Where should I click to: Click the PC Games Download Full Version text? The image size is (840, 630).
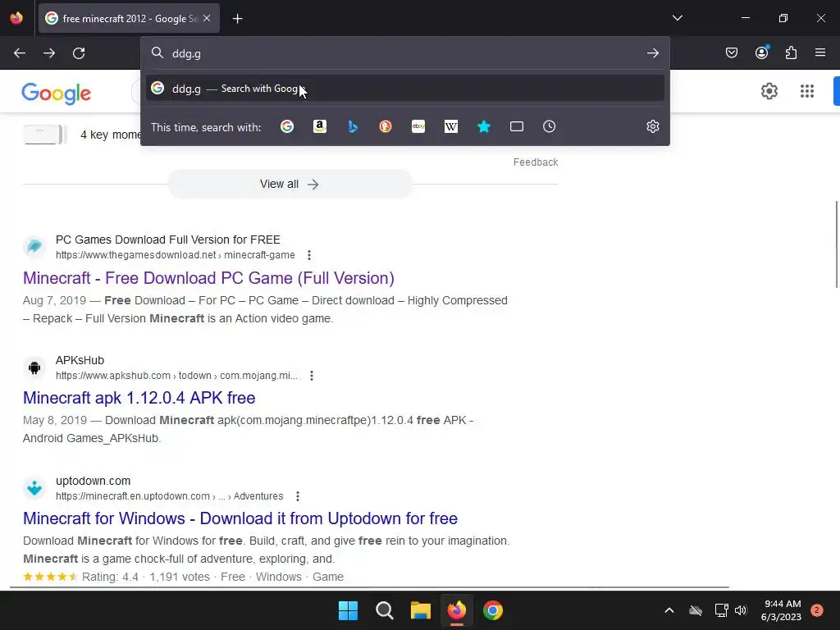167,240
